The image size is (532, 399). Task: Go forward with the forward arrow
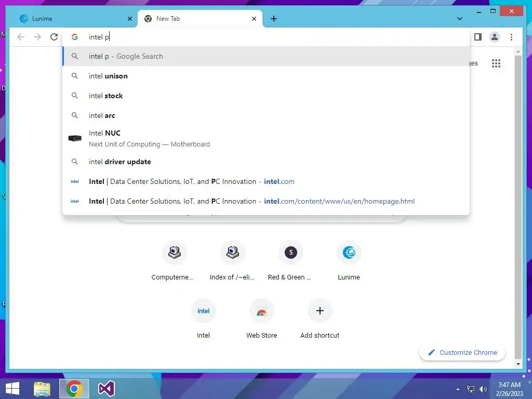37,37
